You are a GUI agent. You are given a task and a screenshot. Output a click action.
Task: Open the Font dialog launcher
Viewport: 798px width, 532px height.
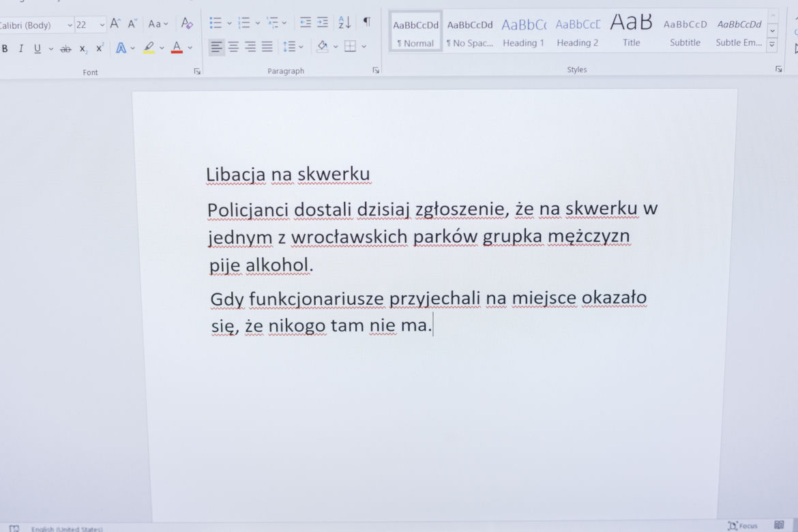click(x=197, y=72)
